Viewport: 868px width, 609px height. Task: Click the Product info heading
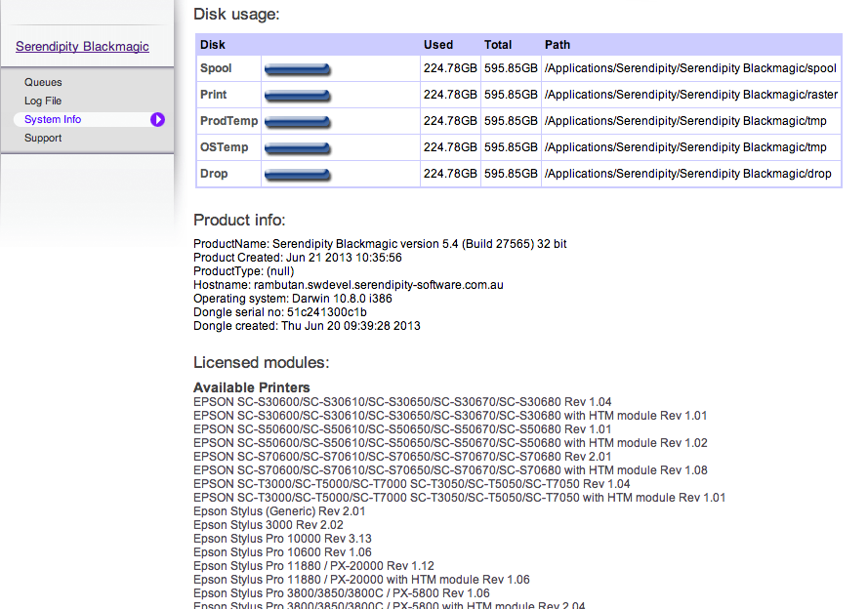(239, 221)
